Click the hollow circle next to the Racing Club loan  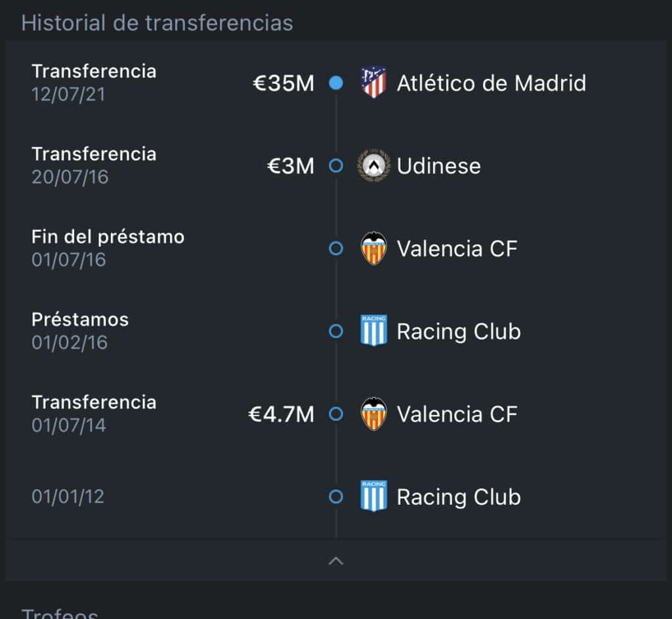click(x=336, y=331)
